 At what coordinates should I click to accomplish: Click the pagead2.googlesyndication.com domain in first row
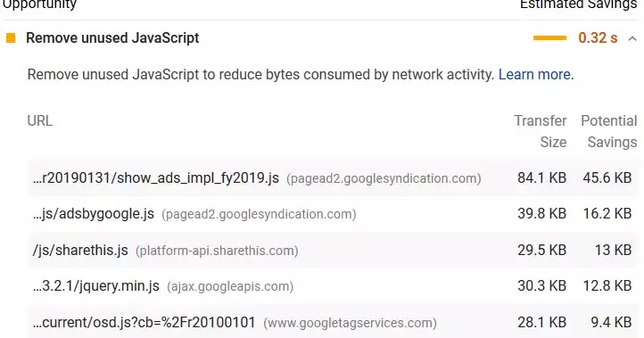pyautogui.click(x=384, y=178)
